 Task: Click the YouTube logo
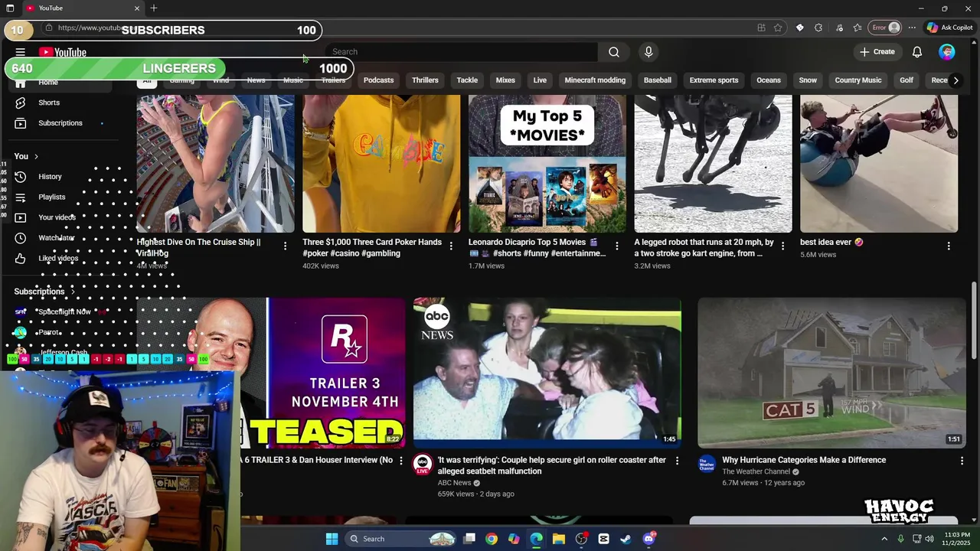[x=63, y=52]
